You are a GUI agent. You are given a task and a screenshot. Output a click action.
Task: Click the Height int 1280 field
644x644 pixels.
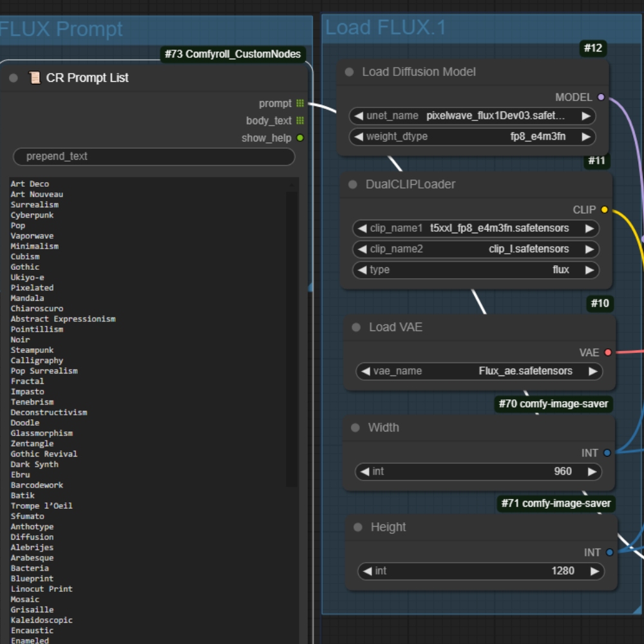[481, 571]
